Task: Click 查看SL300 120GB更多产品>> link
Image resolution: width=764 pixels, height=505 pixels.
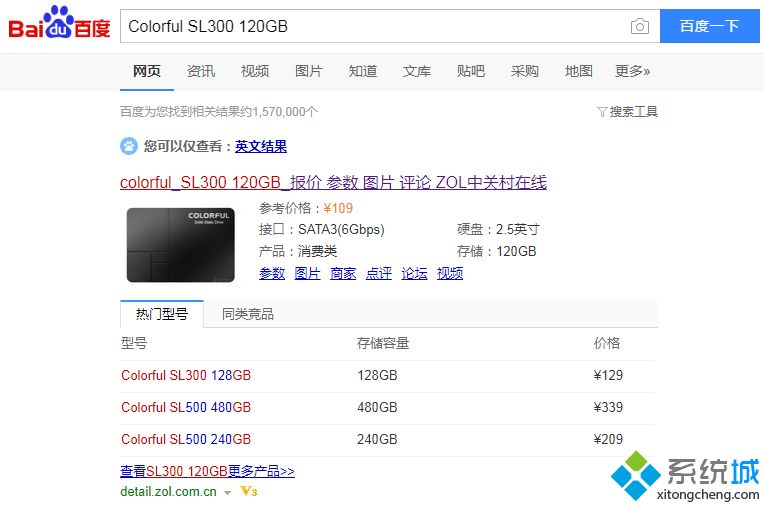Action: pyautogui.click(x=208, y=471)
